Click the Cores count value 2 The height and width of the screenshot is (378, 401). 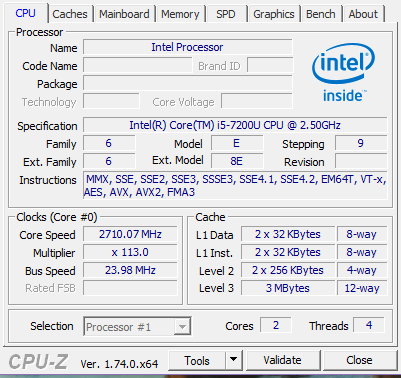(276, 325)
